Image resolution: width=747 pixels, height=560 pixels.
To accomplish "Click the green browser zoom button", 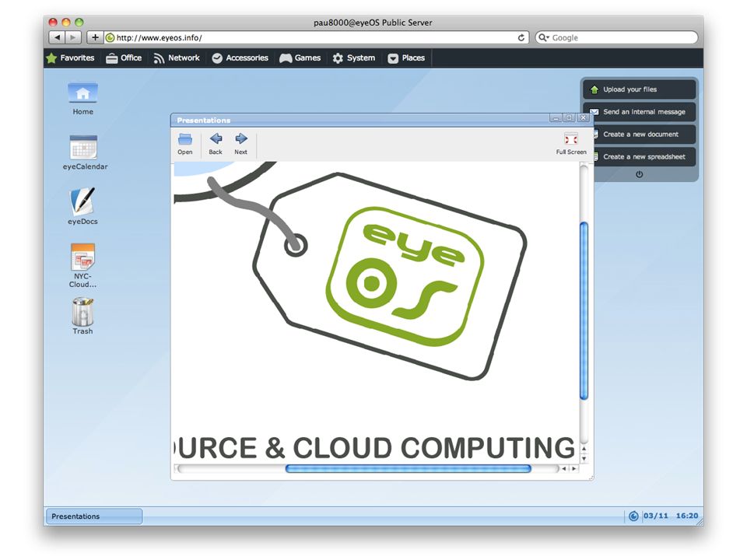I will pos(79,22).
